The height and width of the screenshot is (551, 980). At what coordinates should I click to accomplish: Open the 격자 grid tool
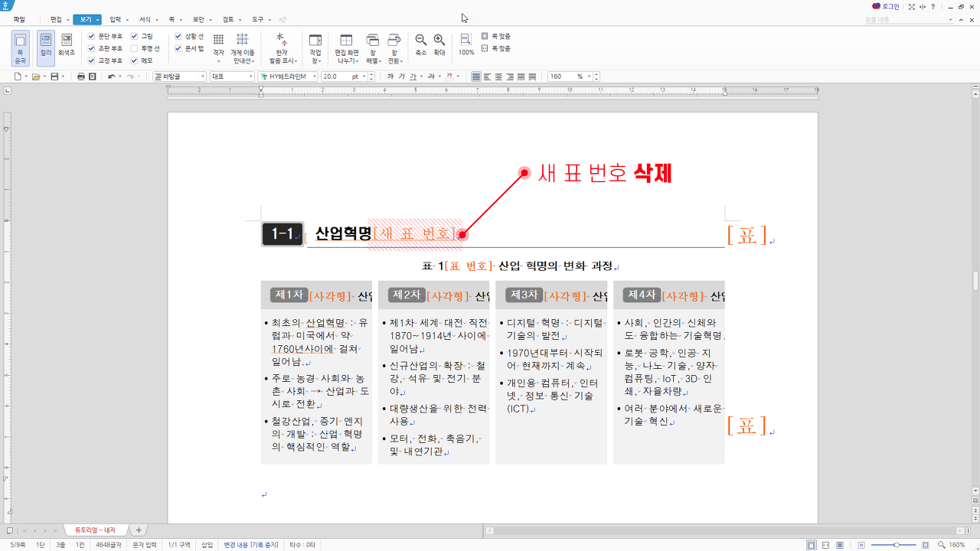[x=218, y=47]
